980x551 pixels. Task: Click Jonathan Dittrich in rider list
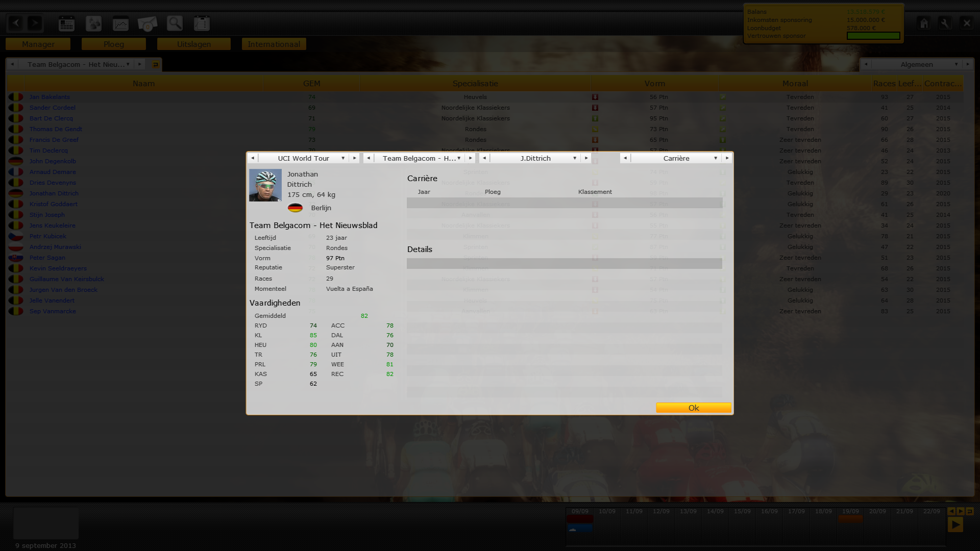(x=54, y=193)
